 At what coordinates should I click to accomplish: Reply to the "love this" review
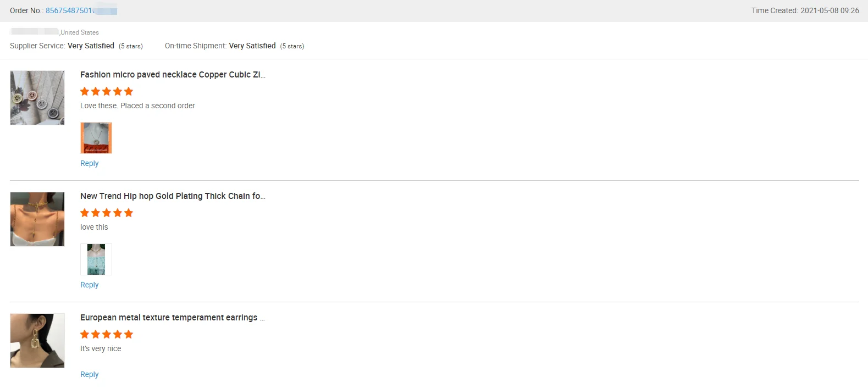(x=90, y=285)
